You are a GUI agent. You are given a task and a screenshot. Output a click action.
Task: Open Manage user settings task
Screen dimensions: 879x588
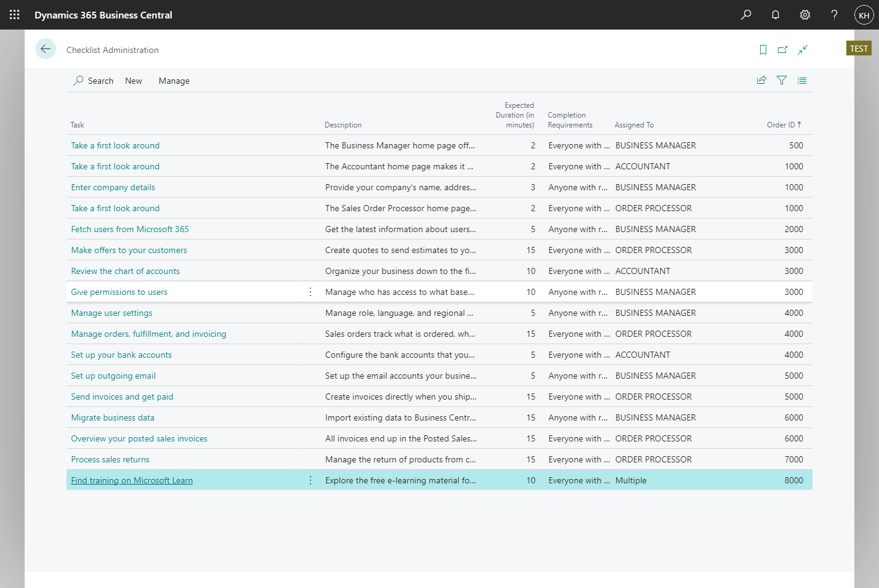(x=111, y=313)
